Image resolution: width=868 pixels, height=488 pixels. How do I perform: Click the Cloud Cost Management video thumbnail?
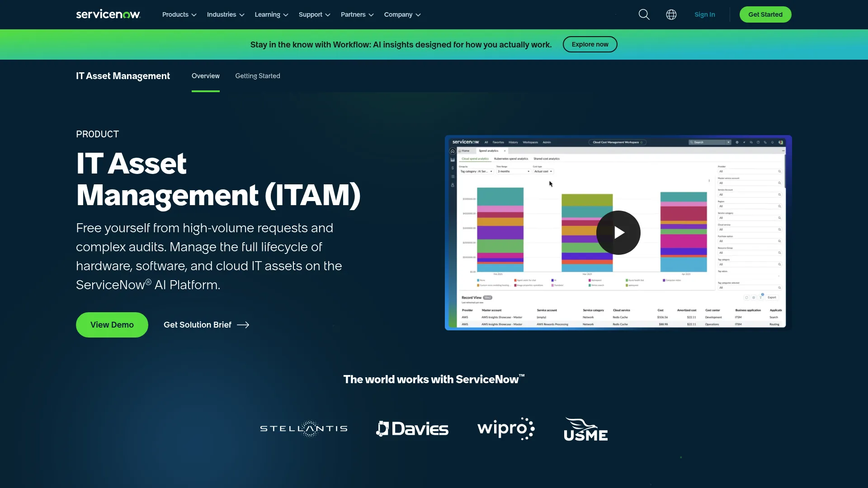[618, 233]
